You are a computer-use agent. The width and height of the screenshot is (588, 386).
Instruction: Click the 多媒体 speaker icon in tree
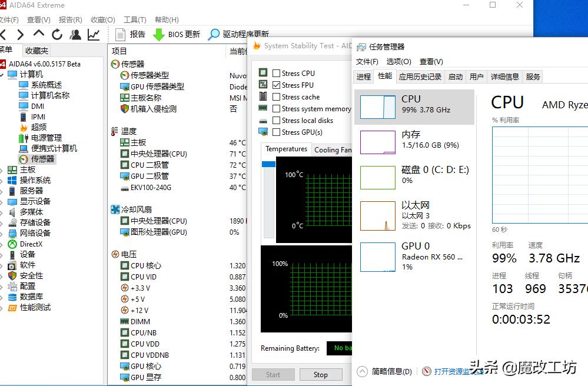point(12,212)
